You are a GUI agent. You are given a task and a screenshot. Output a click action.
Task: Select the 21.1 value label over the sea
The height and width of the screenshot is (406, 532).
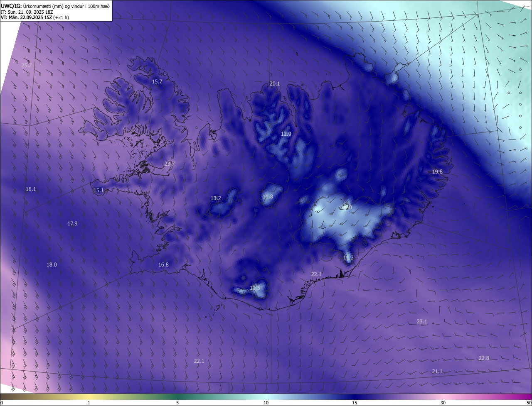click(x=437, y=372)
